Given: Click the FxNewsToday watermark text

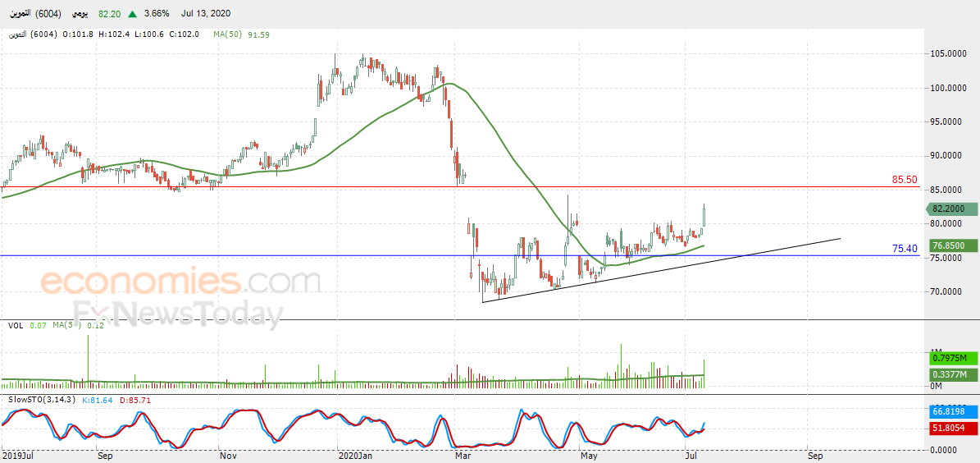Looking at the screenshot, I should tap(177, 314).
